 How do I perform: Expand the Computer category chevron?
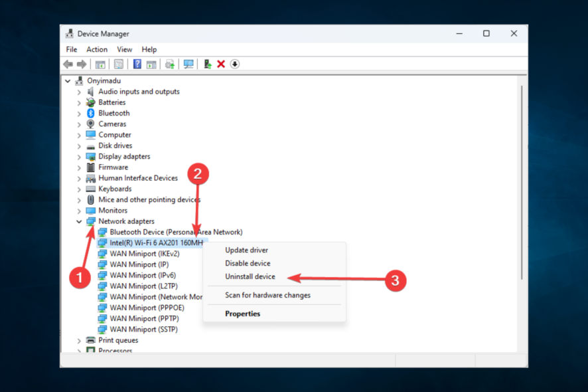pyautogui.click(x=79, y=135)
